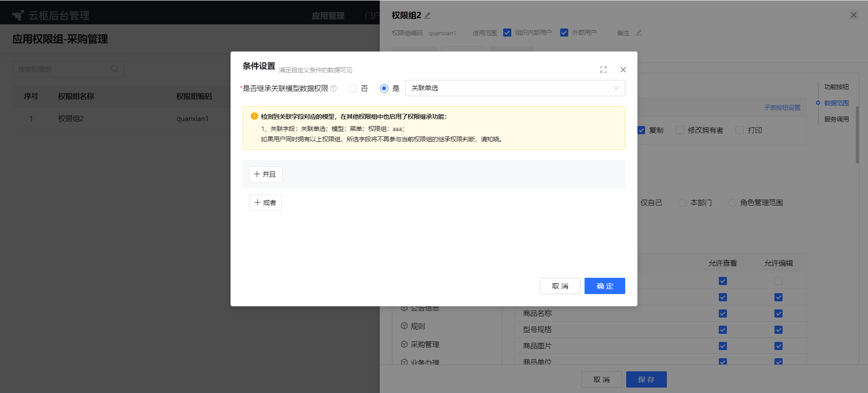Close the 条件设置 dialog with X icon

coord(623,70)
